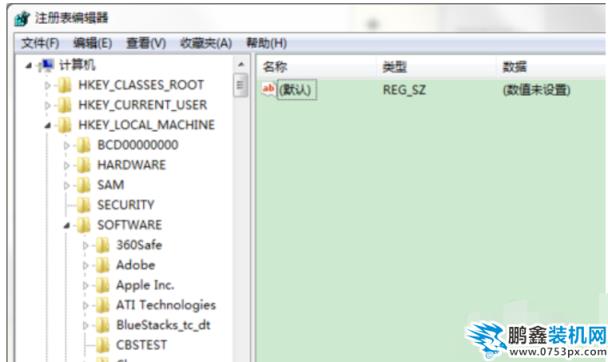
Task: Click the tree pane scrollbar thumb
Action: (x=240, y=85)
